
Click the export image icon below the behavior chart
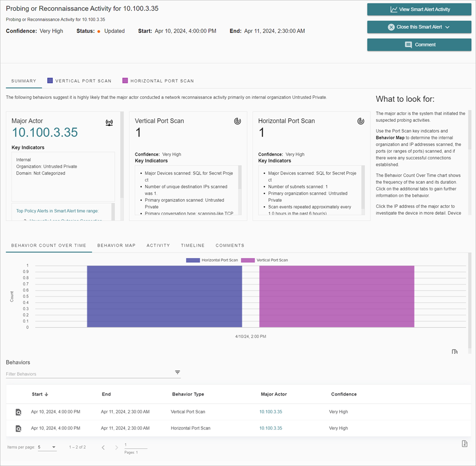coord(455,351)
